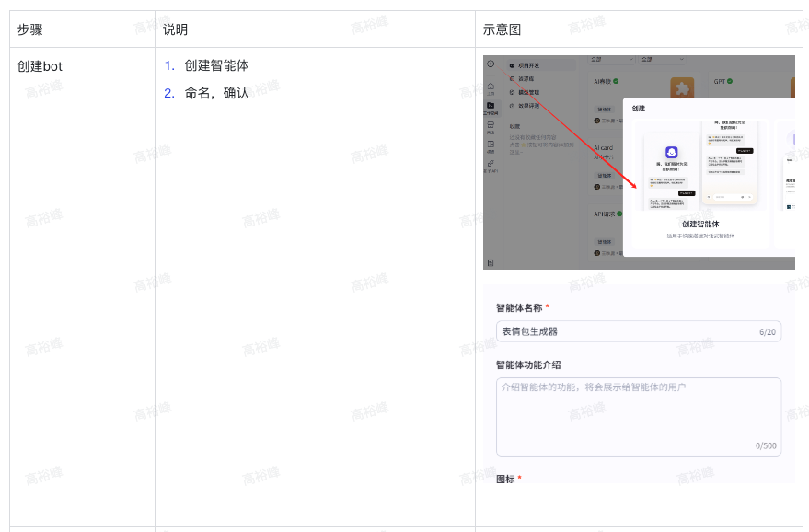
Task: Click the 6/20 character counter
Action: 768,331
